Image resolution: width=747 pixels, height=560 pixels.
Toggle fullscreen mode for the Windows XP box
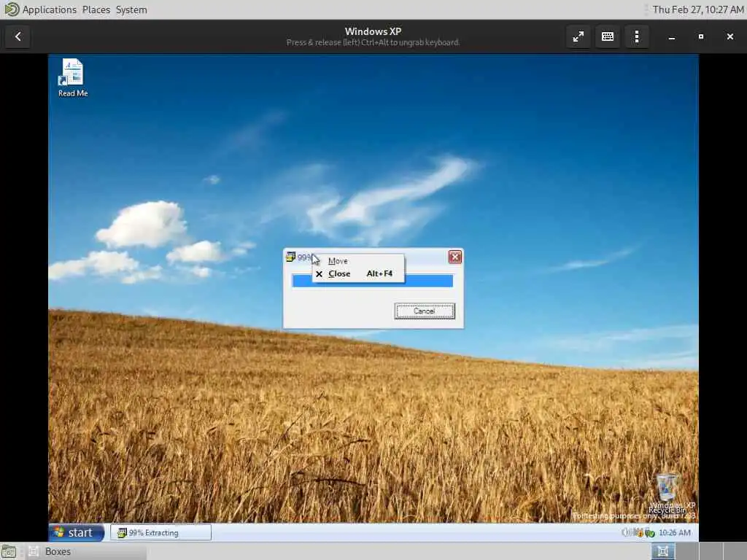point(578,36)
